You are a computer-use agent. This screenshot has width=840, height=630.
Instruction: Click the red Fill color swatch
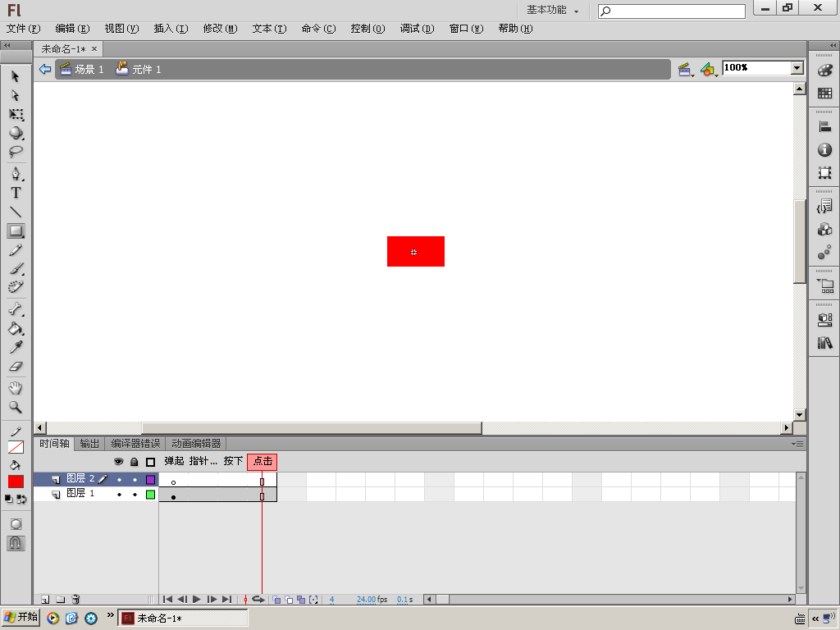tap(16, 482)
